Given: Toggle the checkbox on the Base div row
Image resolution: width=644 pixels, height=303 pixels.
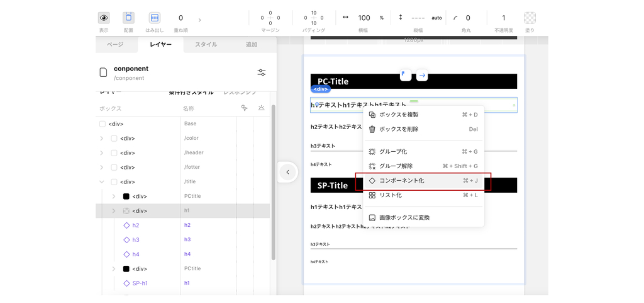Looking at the screenshot, I should [x=103, y=124].
